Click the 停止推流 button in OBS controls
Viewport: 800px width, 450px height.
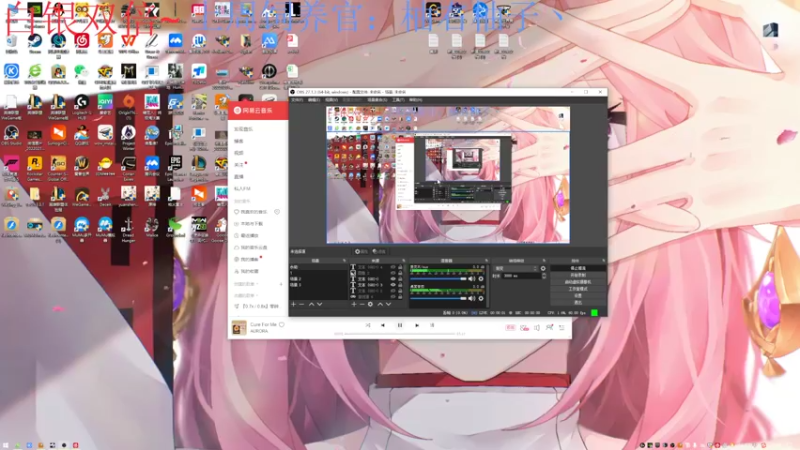(x=578, y=268)
